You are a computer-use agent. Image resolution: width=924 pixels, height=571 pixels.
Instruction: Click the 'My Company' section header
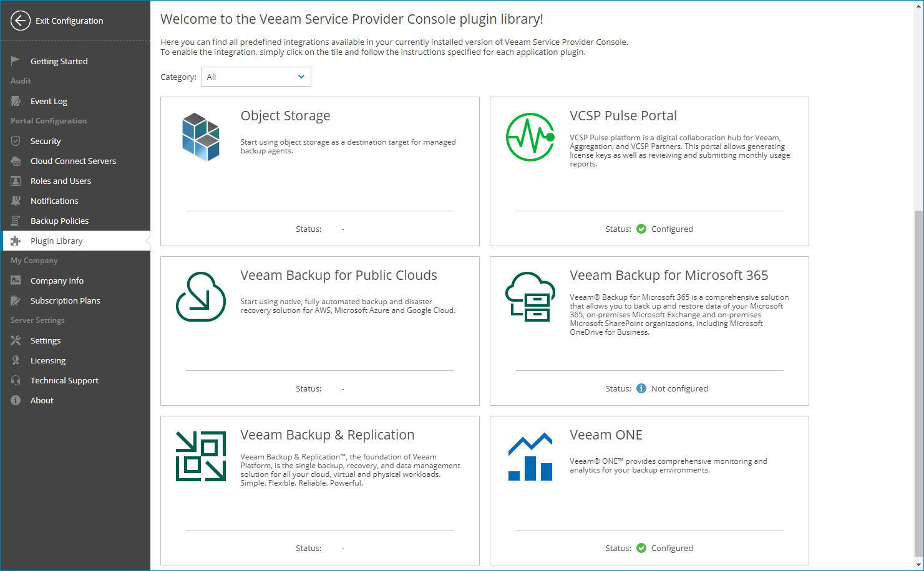point(34,261)
